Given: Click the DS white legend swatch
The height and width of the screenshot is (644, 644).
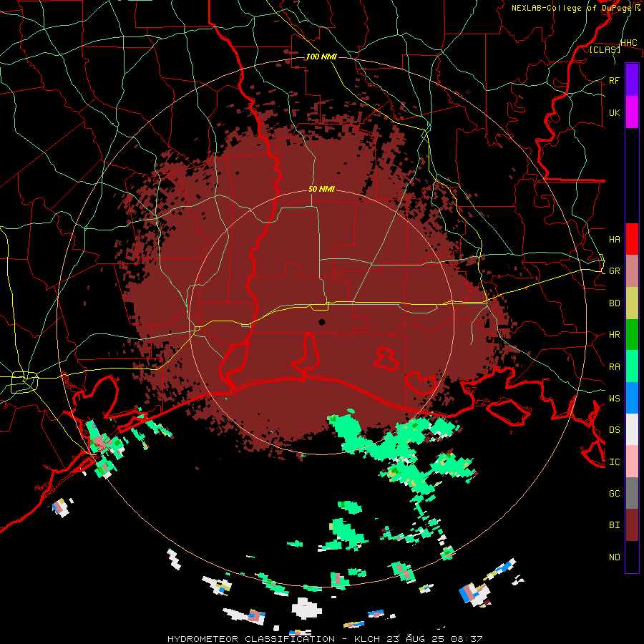Looking at the screenshot, I should coord(632,429).
